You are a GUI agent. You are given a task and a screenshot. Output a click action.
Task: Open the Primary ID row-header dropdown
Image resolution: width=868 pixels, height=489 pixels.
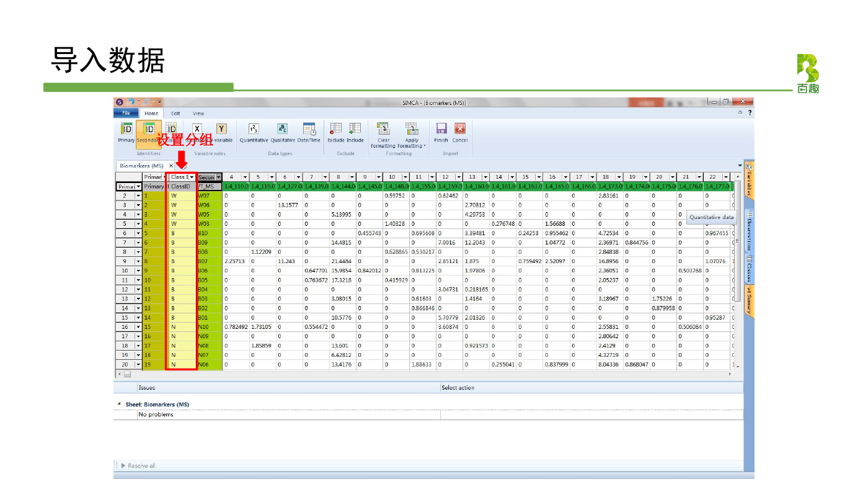coord(138,186)
